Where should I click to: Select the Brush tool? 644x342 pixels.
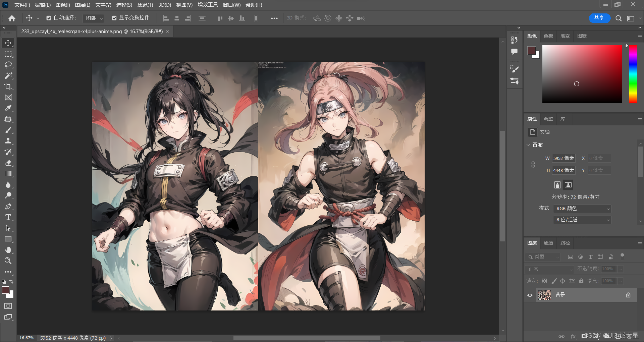pyautogui.click(x=8, y=130)
